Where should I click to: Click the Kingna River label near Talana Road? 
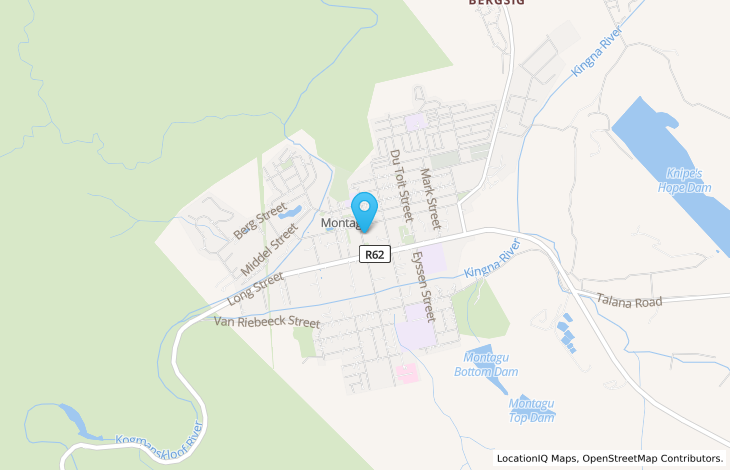tap(492, 258)
